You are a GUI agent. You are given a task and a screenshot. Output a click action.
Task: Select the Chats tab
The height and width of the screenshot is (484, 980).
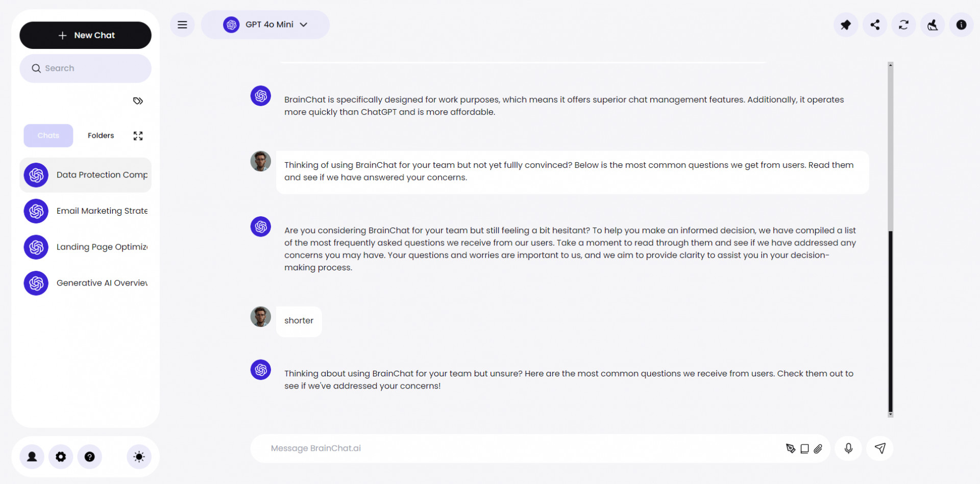coord(48,136)
